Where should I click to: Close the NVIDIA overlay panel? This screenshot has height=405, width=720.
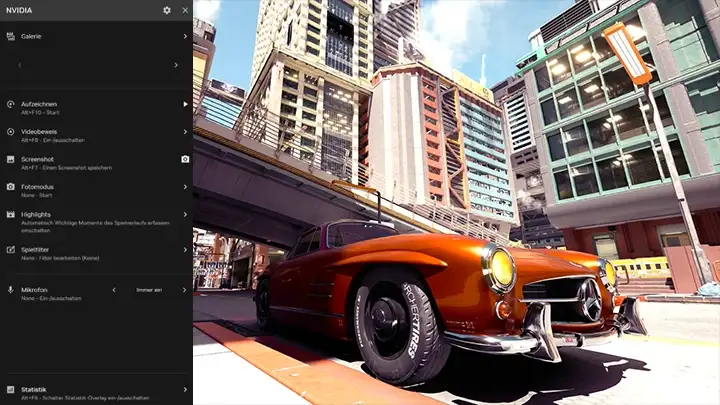tap(185, 10)
